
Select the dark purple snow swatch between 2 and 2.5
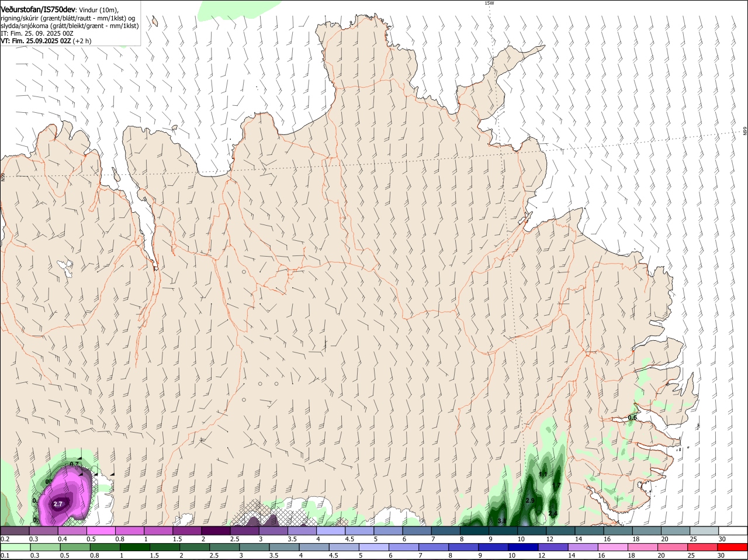coord(216,530)
